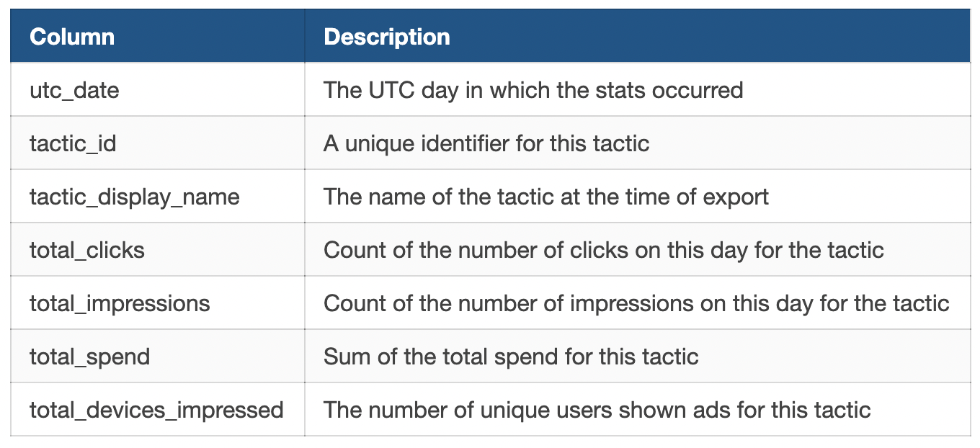The height and width of the screenshot is (448, 980).
Task: Click the Column header cell
Action: click(x=157, y=36)
